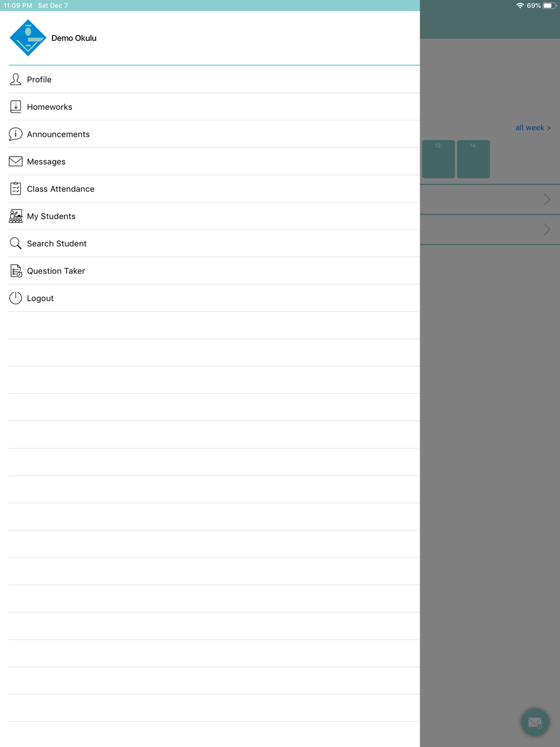This screenshot has width=560, height=747.
Task: Tap the Announcements info bubble icon
Action: [16, 134]
